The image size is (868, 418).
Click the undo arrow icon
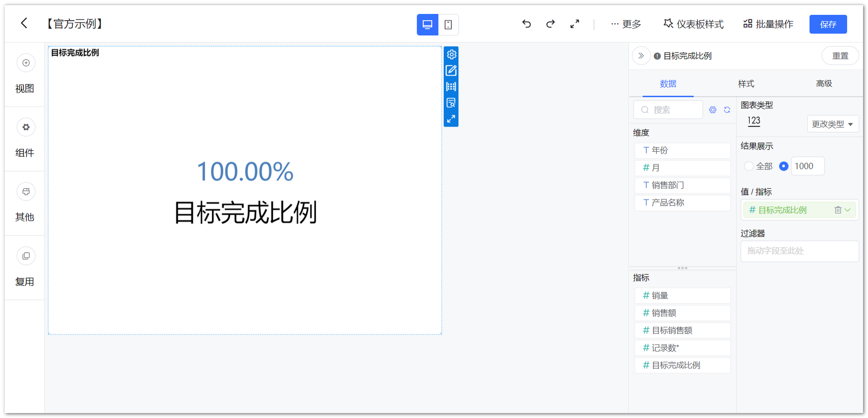[x=526, y=24]
